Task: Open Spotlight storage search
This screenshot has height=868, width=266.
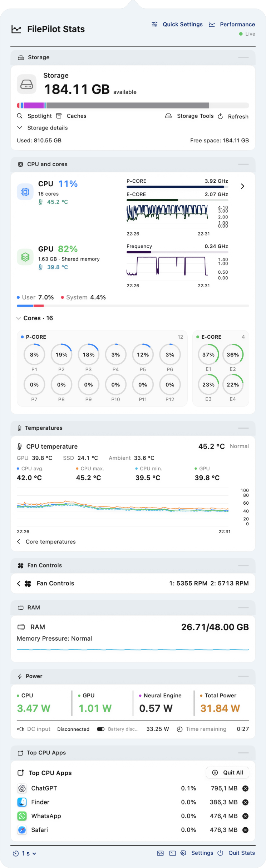Action: coord(34,116)
